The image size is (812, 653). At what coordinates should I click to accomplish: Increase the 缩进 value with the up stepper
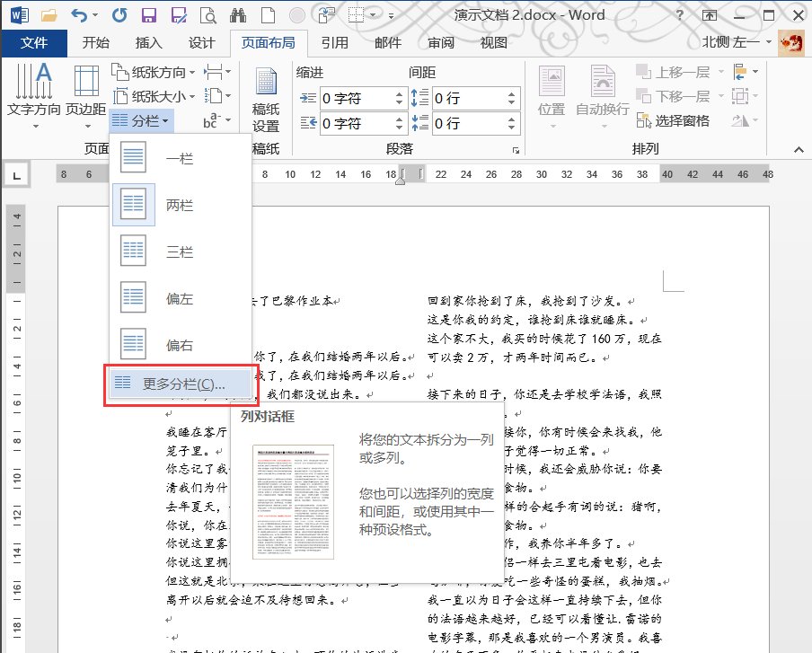point(399,93)
